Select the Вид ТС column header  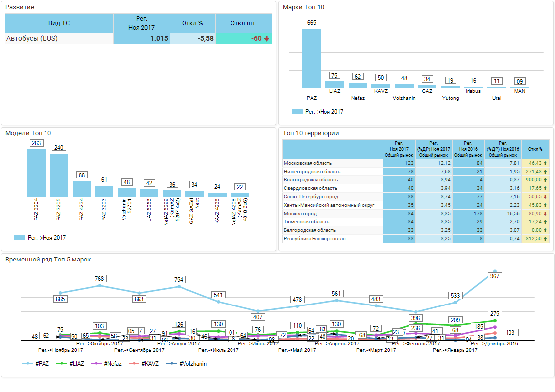click(59, 23)
